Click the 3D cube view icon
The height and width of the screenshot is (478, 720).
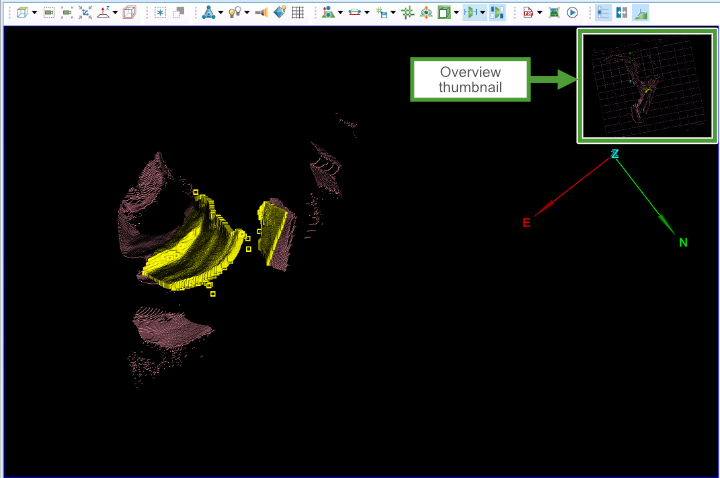click(x=22, y=12)
